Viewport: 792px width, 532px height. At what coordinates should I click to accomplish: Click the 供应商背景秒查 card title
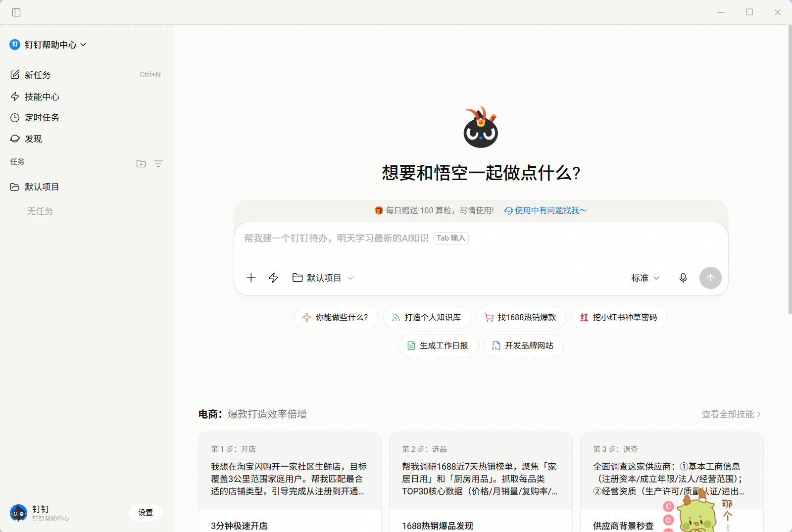pyautogui.click(x=623, y=526)
